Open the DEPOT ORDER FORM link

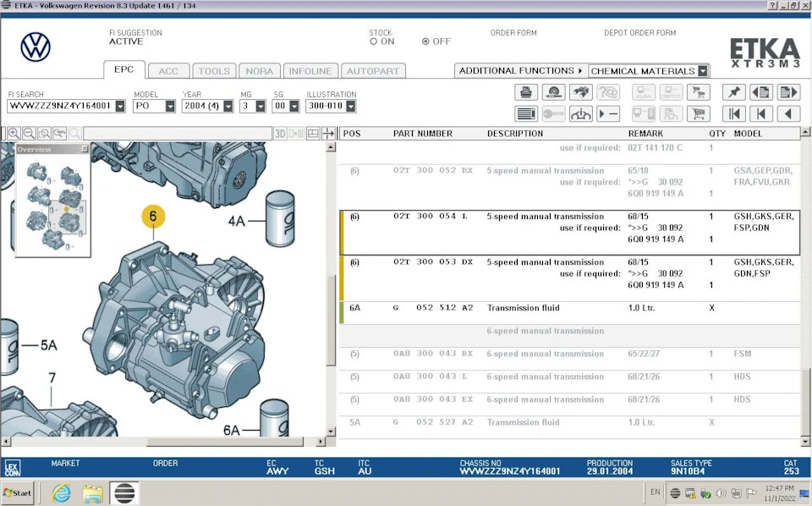pos(640,33)
